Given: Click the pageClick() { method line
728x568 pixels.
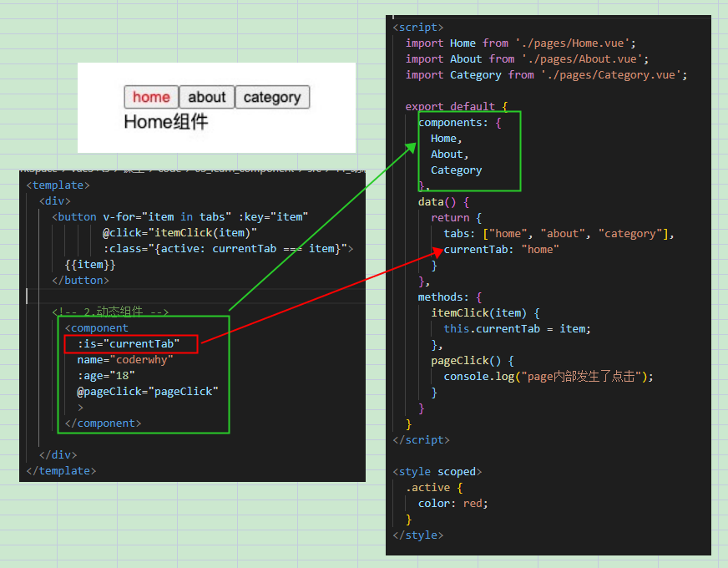Looking at the screenshot, I should click(x=473, y=361).
